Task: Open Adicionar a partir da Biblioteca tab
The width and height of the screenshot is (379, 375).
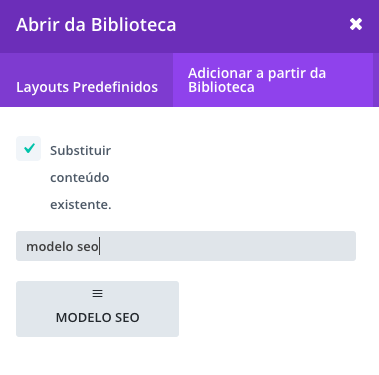Action: pos(273,80)
